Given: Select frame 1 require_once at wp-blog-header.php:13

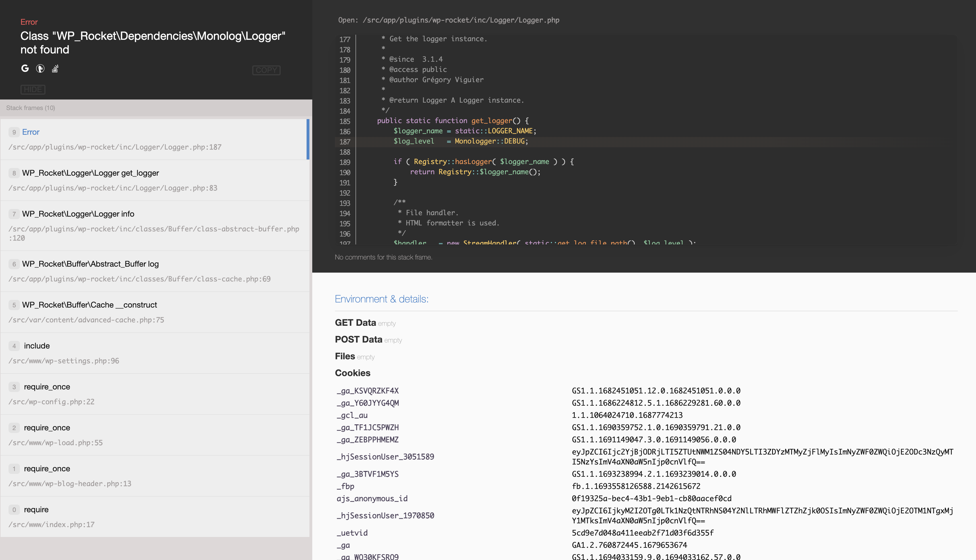Looking at the screenshot, I should (x=154, y=476).
